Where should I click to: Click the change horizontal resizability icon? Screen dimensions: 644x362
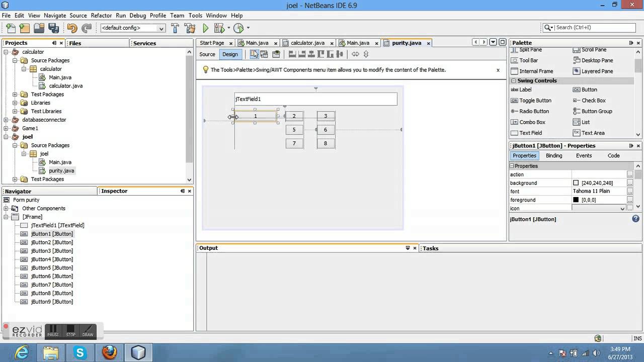355,54
